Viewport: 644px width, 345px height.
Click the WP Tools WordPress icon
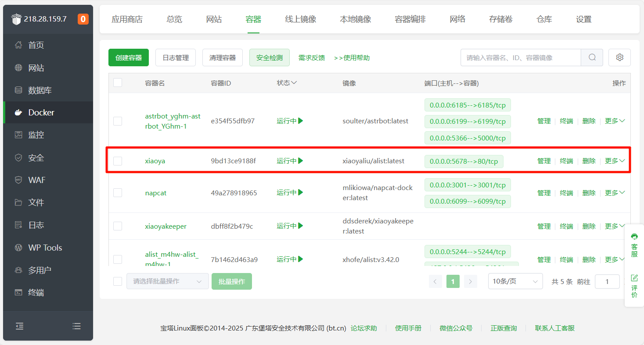coord(18,248)
